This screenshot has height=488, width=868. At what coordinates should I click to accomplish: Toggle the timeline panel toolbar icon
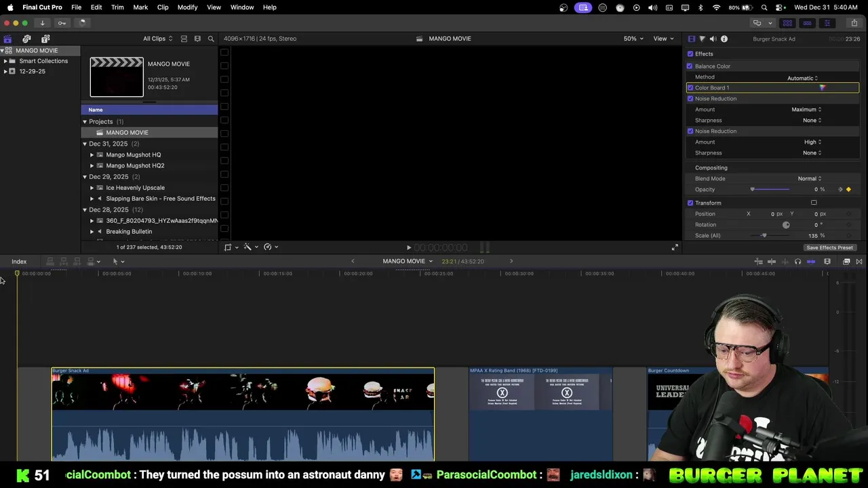click(807, 22)
